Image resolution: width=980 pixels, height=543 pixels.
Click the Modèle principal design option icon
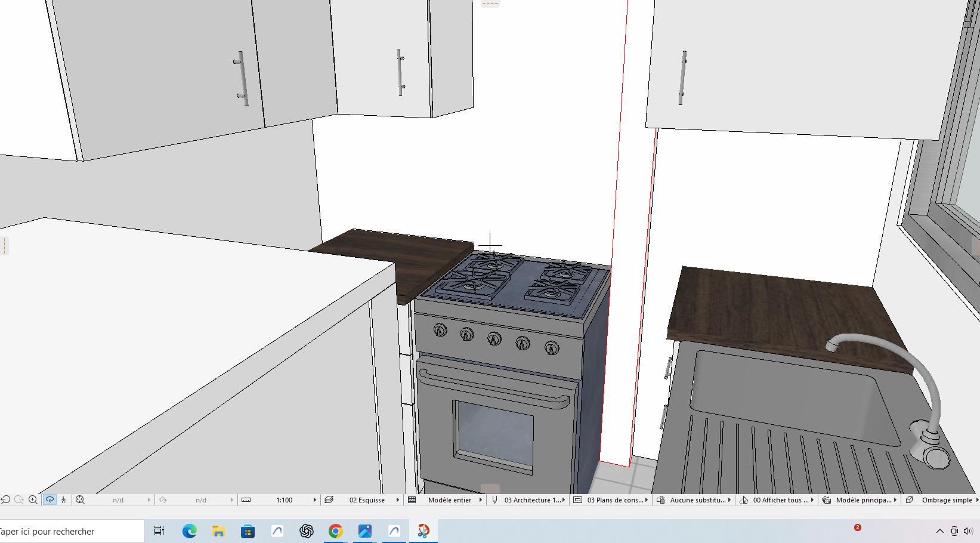[x=826, y=500]
